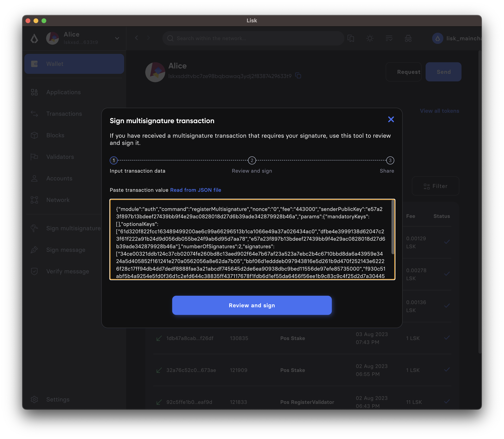
Task: Click the View all tokens link
Action: [439, 111]
